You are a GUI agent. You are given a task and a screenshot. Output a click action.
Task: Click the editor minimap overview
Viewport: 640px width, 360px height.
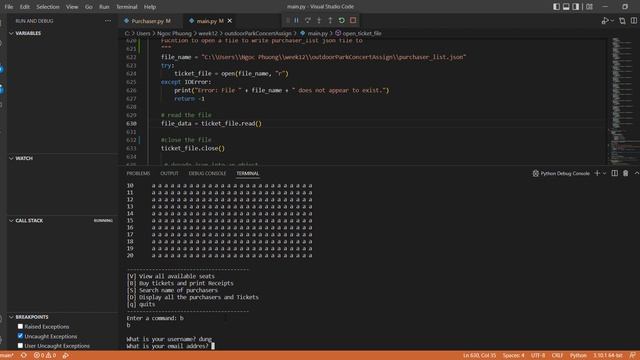coord(623,100)
